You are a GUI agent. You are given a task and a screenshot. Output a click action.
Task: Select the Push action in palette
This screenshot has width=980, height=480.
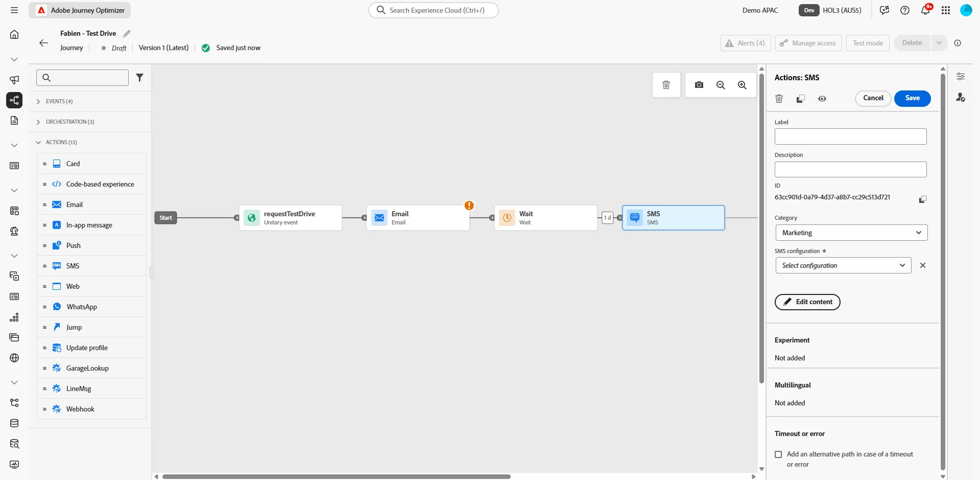click(92, 245)
